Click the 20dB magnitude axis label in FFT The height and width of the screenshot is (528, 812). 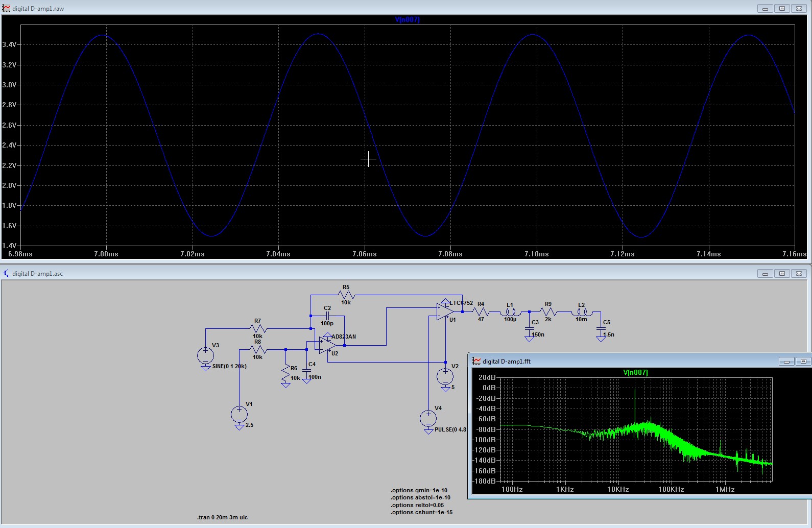(487, 377)
